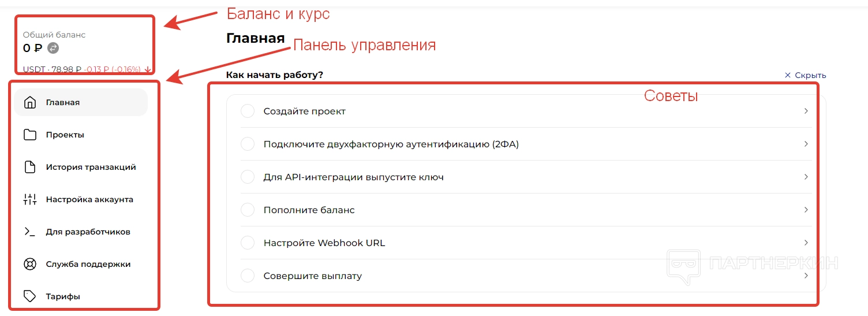Open the Проекты menu item
Image resolution: width=868 pixels, height=316 pixels.
pos(65,135)
